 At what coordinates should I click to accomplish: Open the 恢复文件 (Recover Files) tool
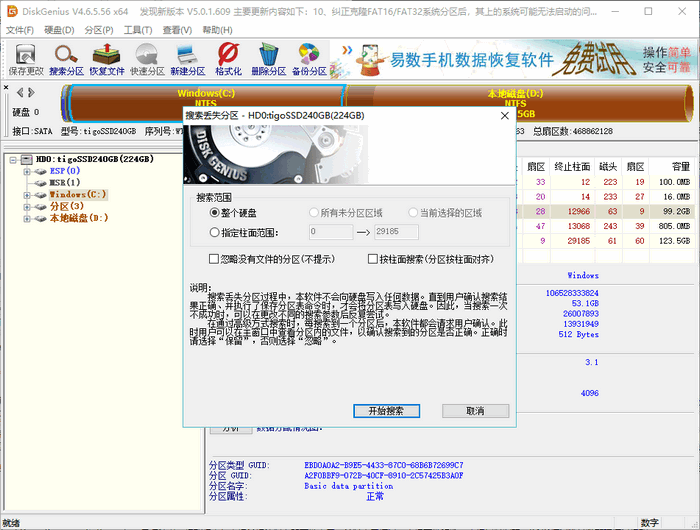click(x=107, y=59)
